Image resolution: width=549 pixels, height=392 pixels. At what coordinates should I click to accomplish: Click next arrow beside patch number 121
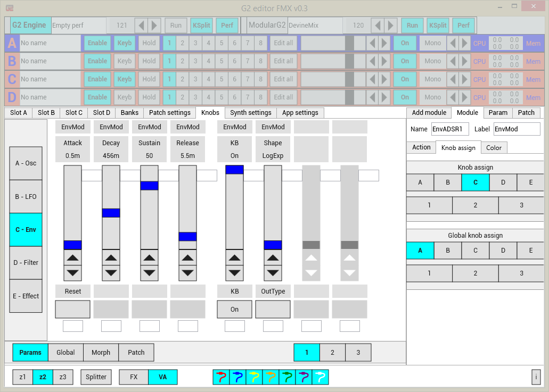tap(154, 25)
